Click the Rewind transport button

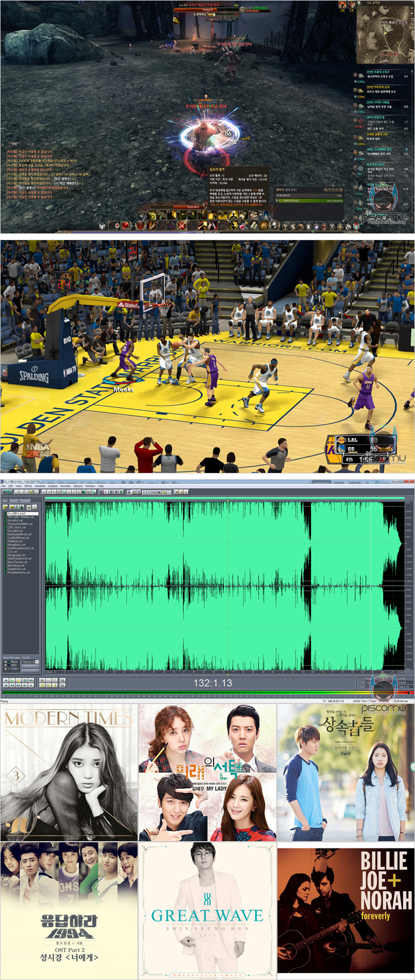[12, 685]
